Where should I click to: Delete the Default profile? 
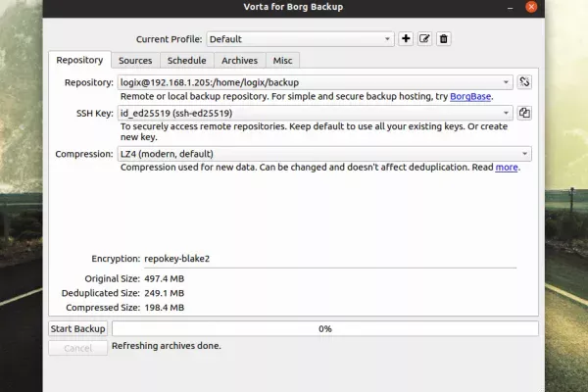click(x=443, y=39)
